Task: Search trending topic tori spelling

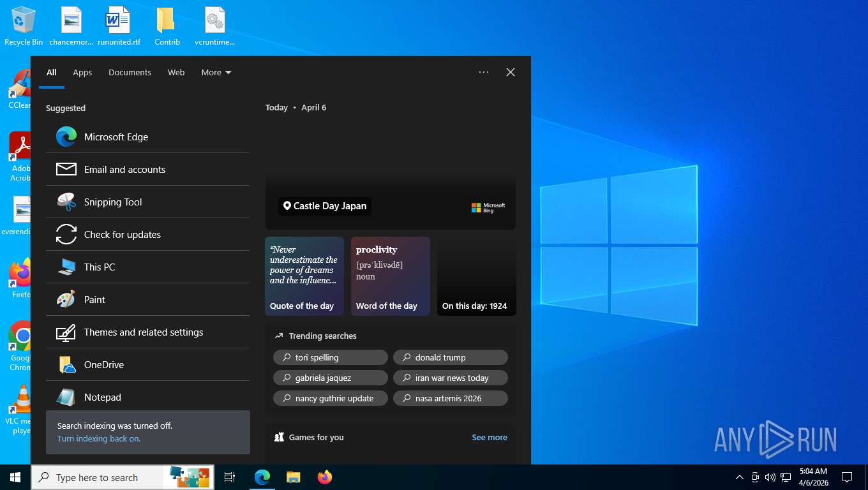Action: (x=331, y=357)
